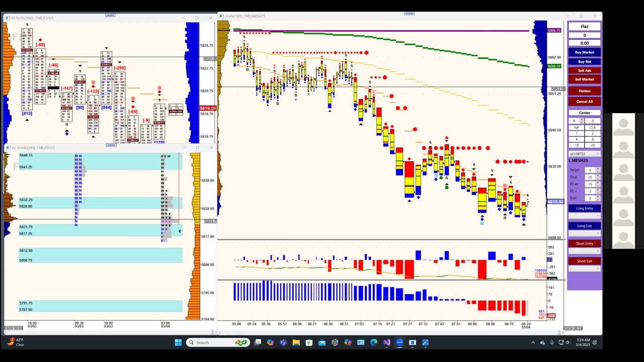Click the Short Entry button
644x362 pixels.
click(x=584, y=243)
